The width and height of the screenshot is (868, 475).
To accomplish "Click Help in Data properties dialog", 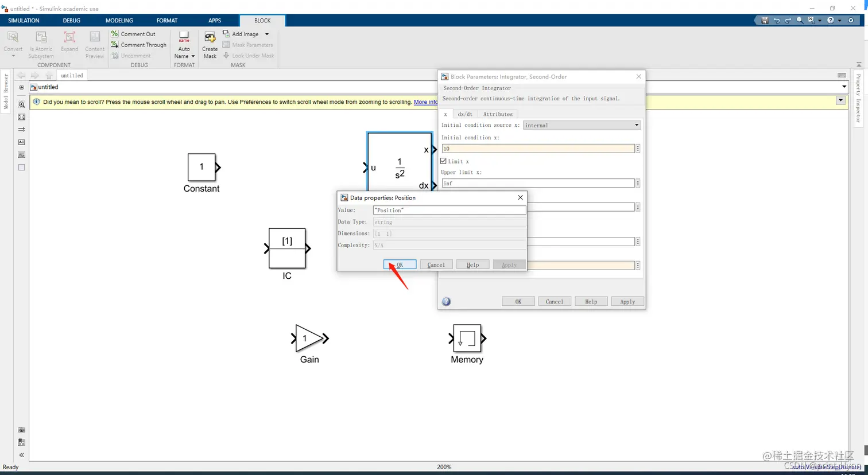I will (x=472, y=264).
